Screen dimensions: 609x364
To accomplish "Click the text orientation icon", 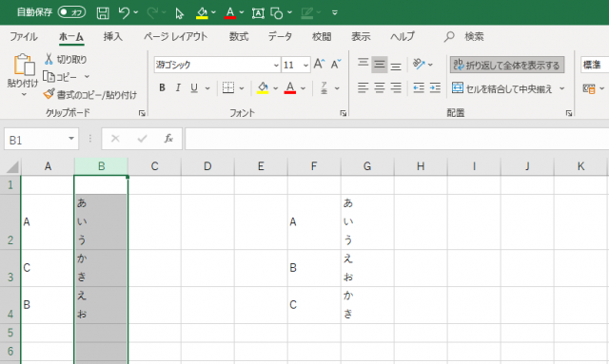I will point(419,64).
